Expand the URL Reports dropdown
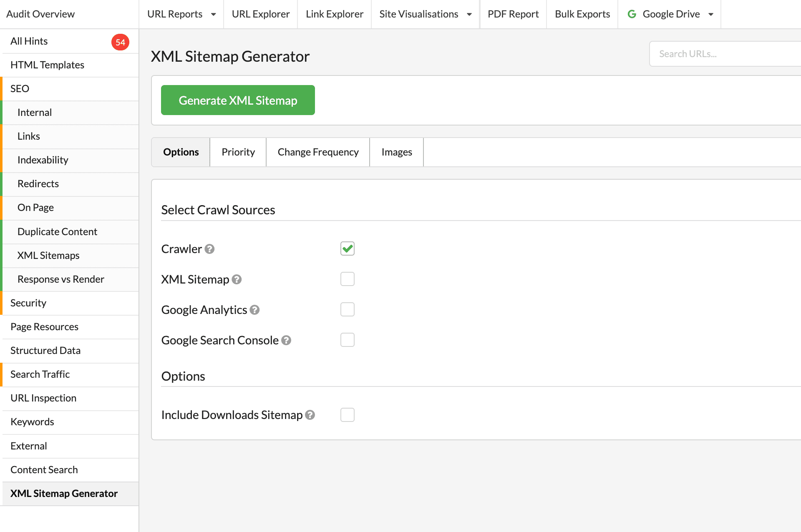801x532 pixels. 214,14
